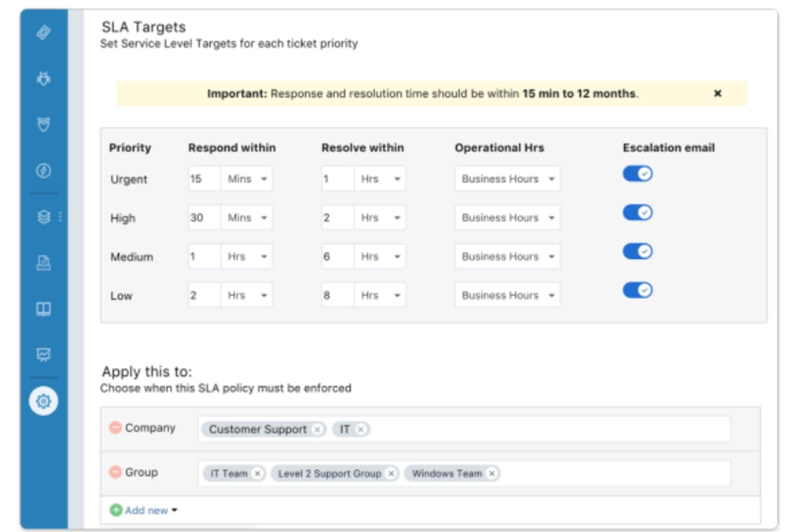Open Medium Operational Hrs dropdown

[x=507, y=257]
